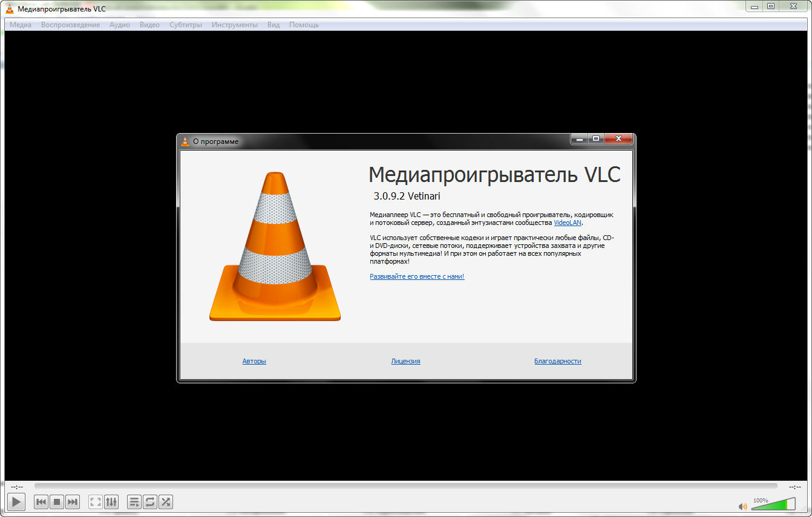Click VLC cone icon in main title bar
Screen dimensions: 812x517
pyautogui.click(x=10, y=9)
